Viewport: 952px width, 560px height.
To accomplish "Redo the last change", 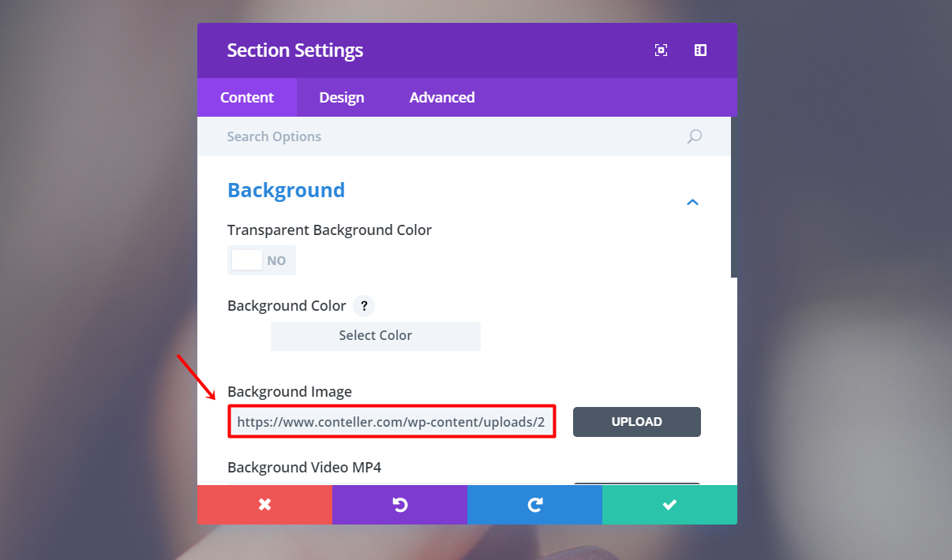I will [x=534, y=505].
